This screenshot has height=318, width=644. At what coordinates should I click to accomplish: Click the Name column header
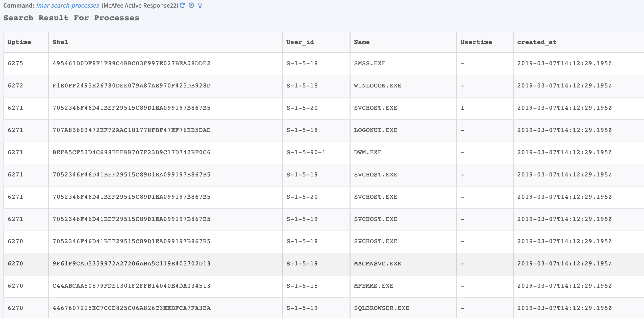coord(362,42)
